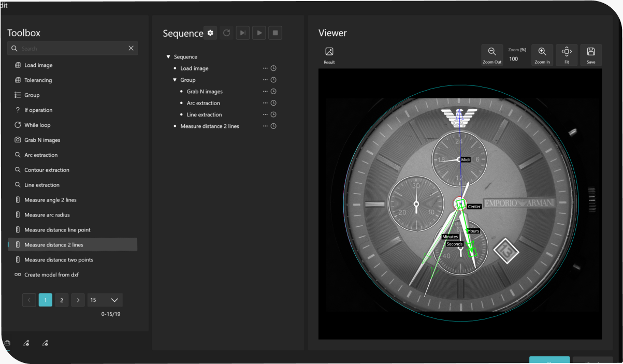Screen dimensions: 623x364
Task: Go to toolbox page 2
Action: click(62, 300)
